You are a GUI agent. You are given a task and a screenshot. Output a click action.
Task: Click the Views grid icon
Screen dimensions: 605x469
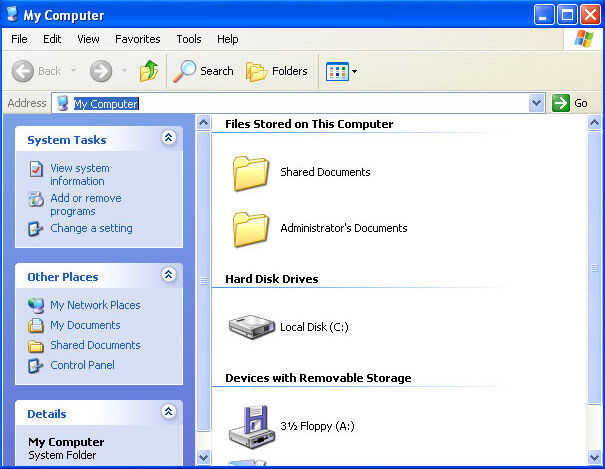click(x=337, y=71)
